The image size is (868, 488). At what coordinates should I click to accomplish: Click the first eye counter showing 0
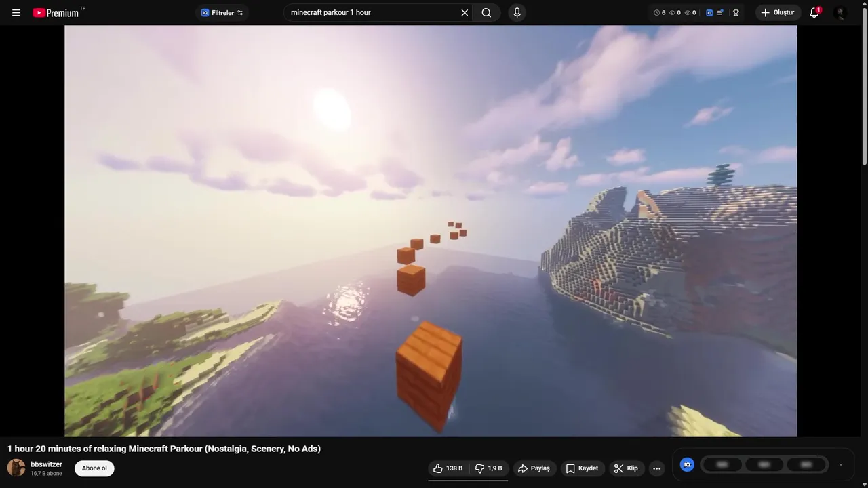(x=675, y=13)
